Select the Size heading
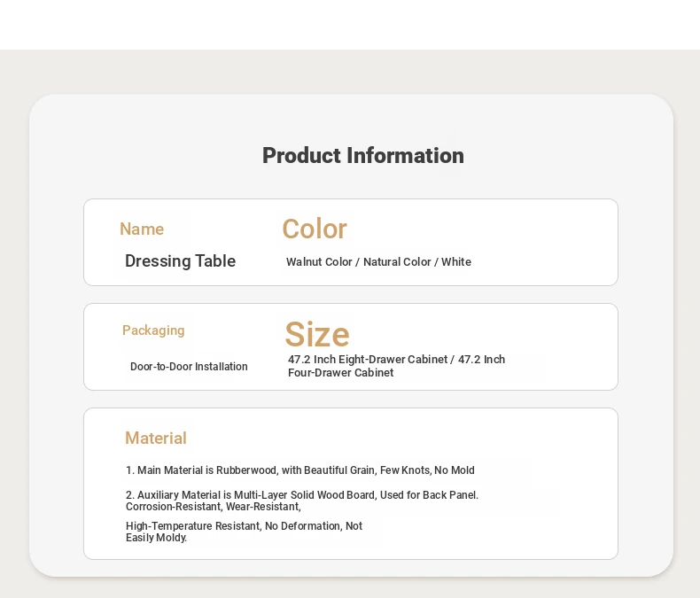Screen dimensions: 700x598 pos(317,334)
